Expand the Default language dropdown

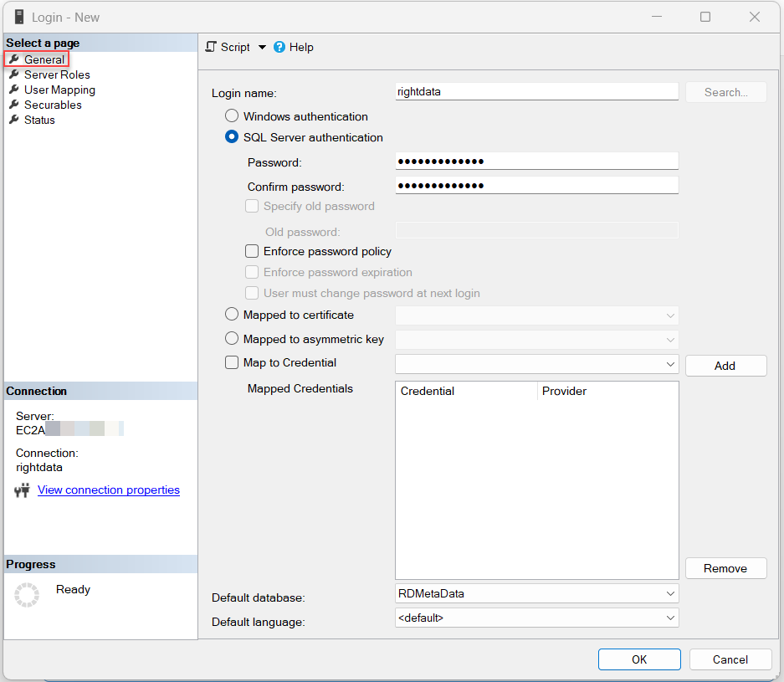(670, 618)
